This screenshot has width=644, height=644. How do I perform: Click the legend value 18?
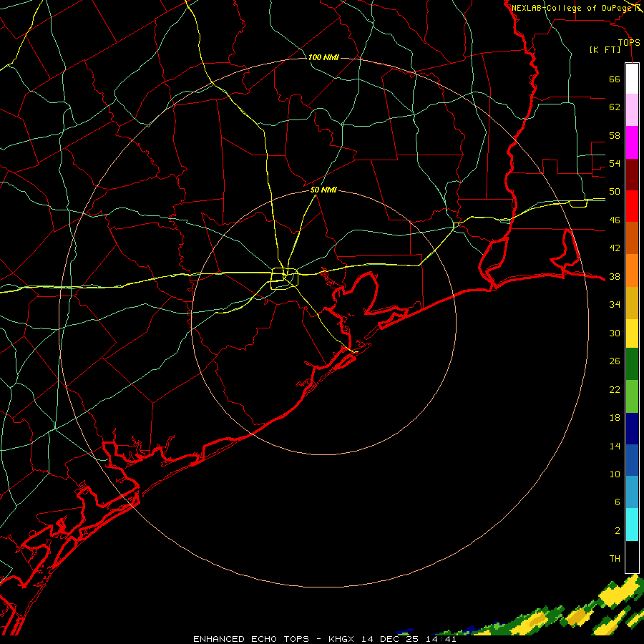615,418
